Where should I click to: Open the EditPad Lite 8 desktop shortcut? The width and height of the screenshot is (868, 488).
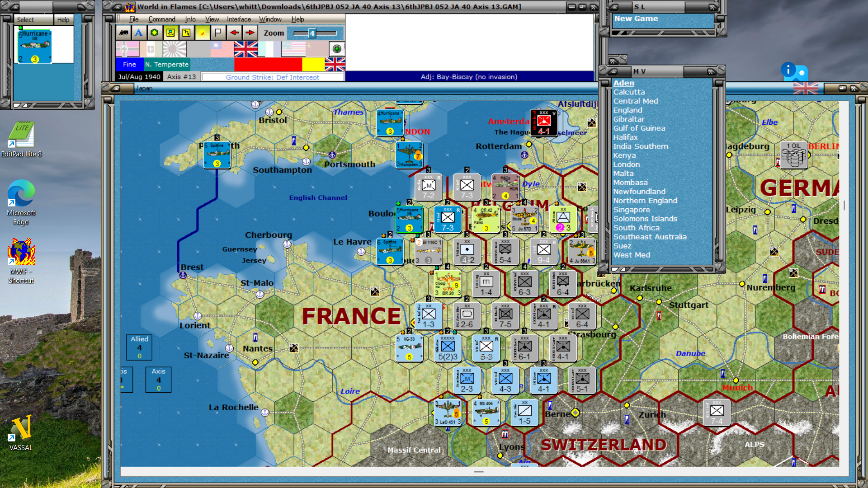(x=21, y=140)
